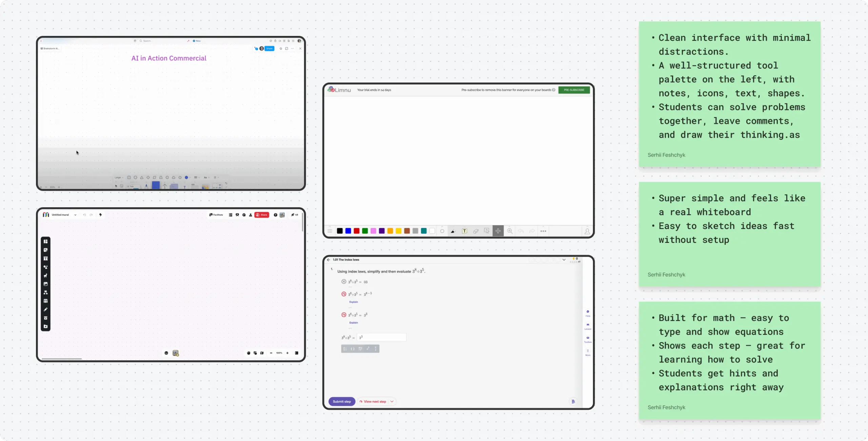This screenshot has width=868, height=441.
Task: Collapse the 1.01 The index laws header
Action: click(564, 259)
